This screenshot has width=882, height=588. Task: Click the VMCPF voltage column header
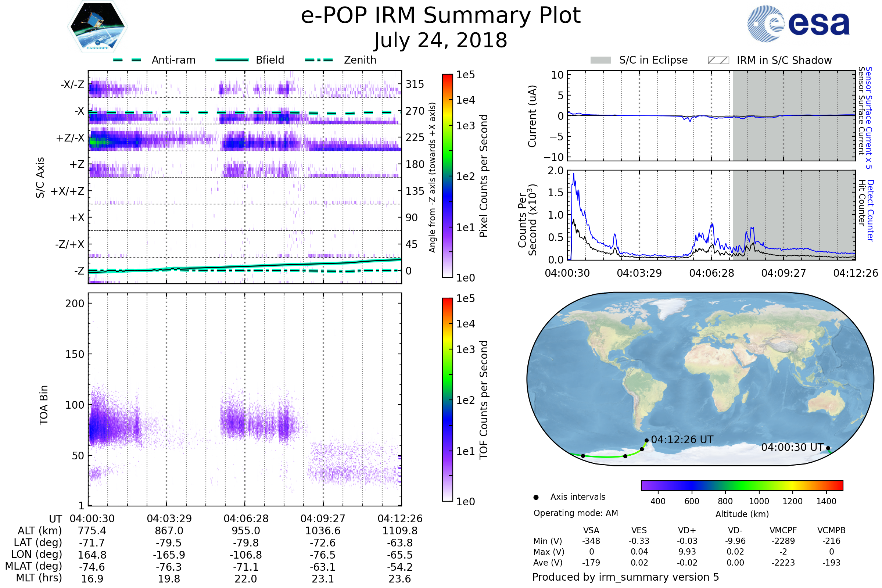click(783, 530)
